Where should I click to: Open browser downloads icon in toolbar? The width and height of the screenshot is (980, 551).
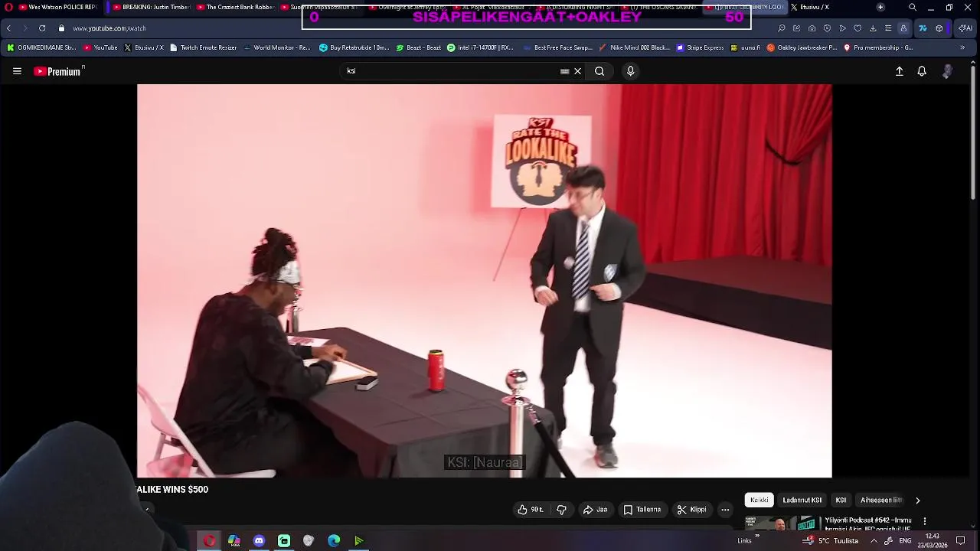873,28
